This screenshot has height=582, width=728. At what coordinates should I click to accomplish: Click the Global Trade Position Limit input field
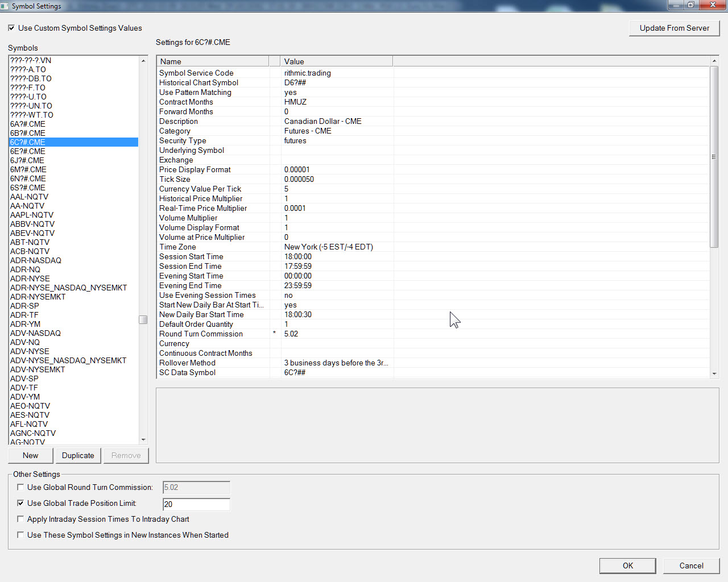pos(196,504)
